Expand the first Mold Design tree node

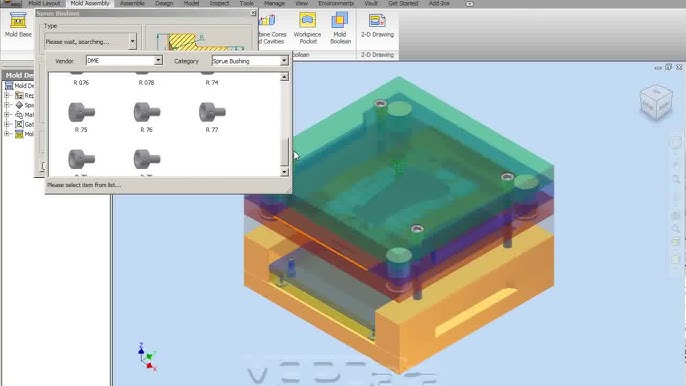point(7,95)
